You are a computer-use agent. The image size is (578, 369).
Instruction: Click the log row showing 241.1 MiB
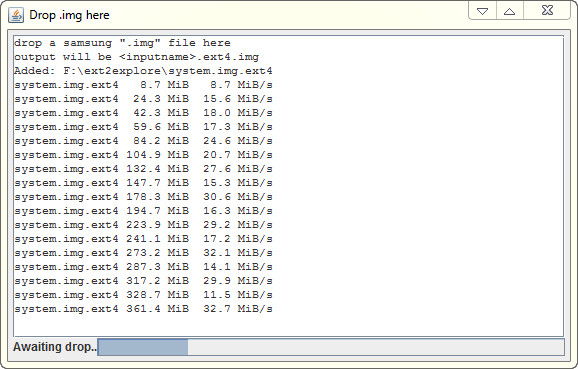click(x=143, y=239)
